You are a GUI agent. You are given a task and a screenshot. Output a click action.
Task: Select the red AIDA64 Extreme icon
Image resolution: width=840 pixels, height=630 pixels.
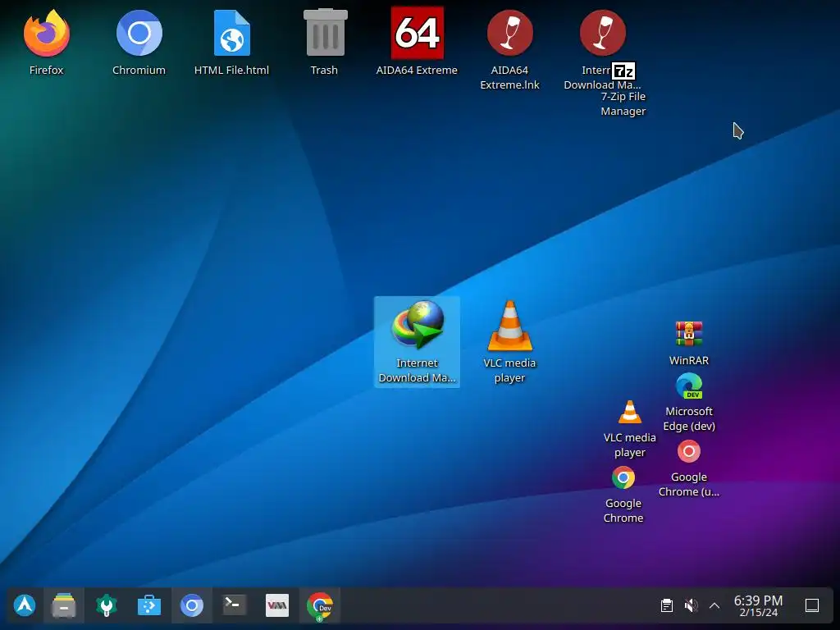[x=417, y=33]
